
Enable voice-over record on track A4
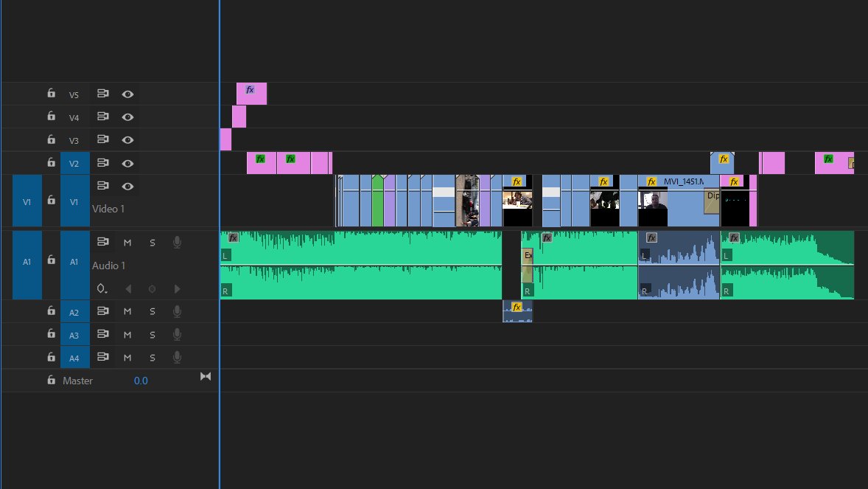coord(177,358)
